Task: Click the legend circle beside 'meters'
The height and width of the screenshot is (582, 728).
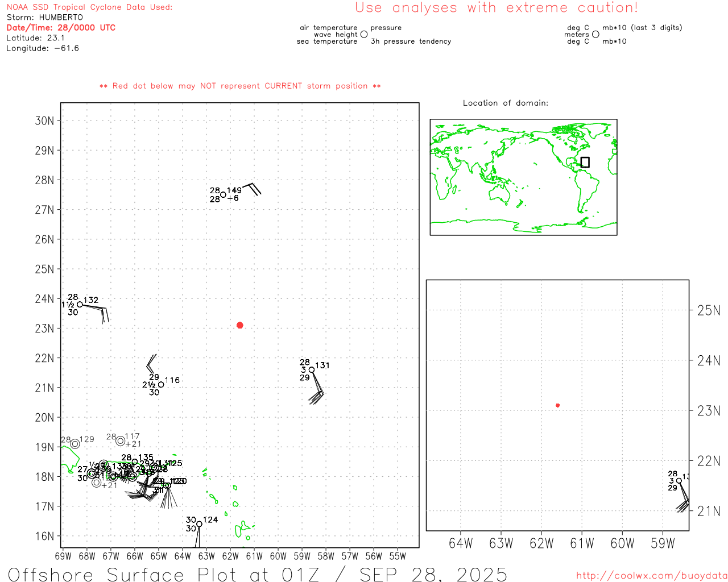Action: 595,35
